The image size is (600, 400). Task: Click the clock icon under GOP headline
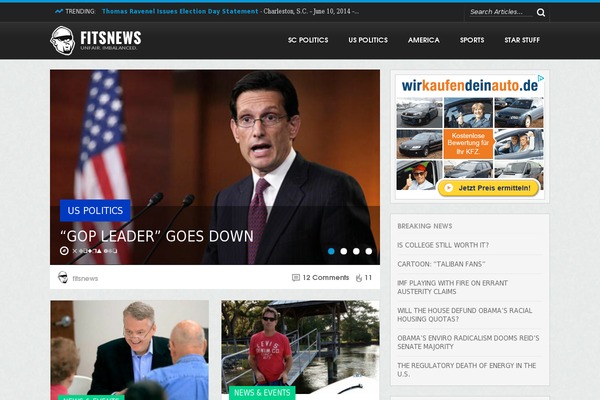point(64,251)
